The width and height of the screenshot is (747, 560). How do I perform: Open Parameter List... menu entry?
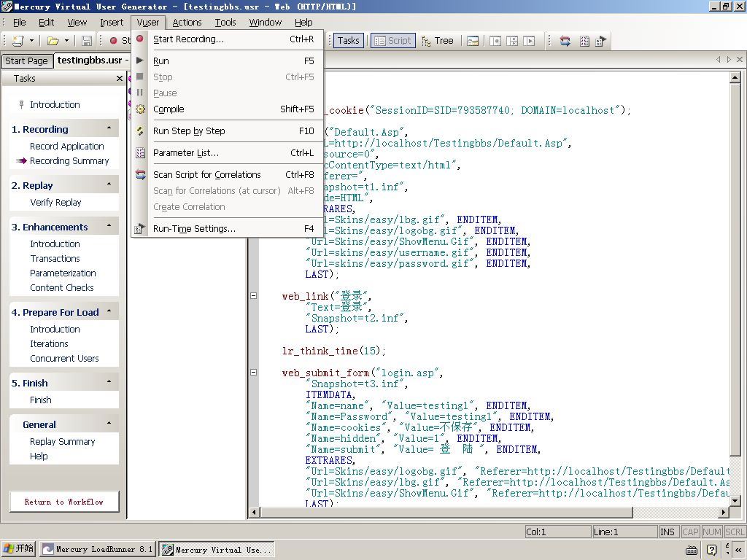coord(228,153)
